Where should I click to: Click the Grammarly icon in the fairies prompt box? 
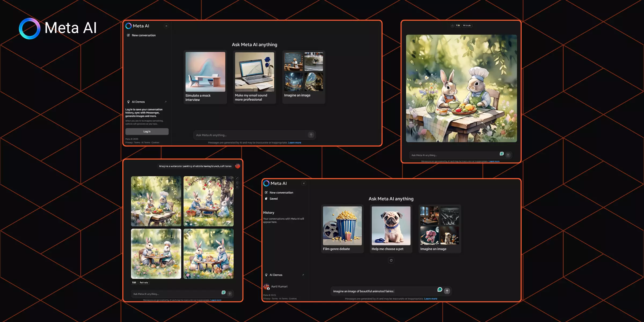(440, 290)
